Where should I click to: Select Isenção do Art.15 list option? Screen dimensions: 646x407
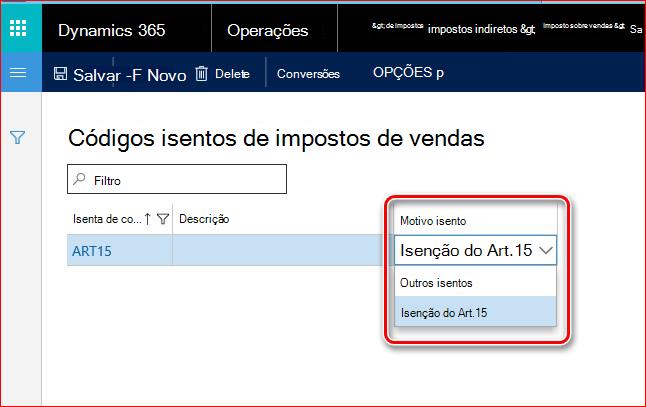pos(475,312)
